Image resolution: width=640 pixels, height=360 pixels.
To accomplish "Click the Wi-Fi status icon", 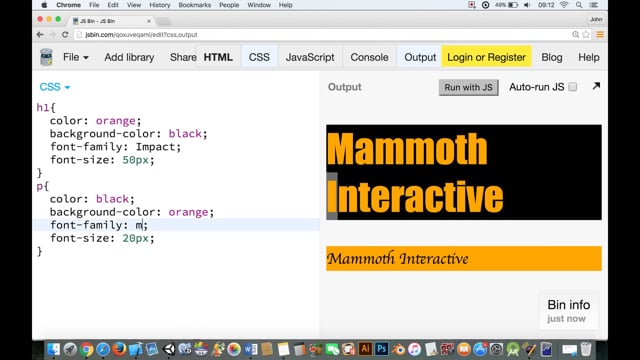I will [564, 5].
